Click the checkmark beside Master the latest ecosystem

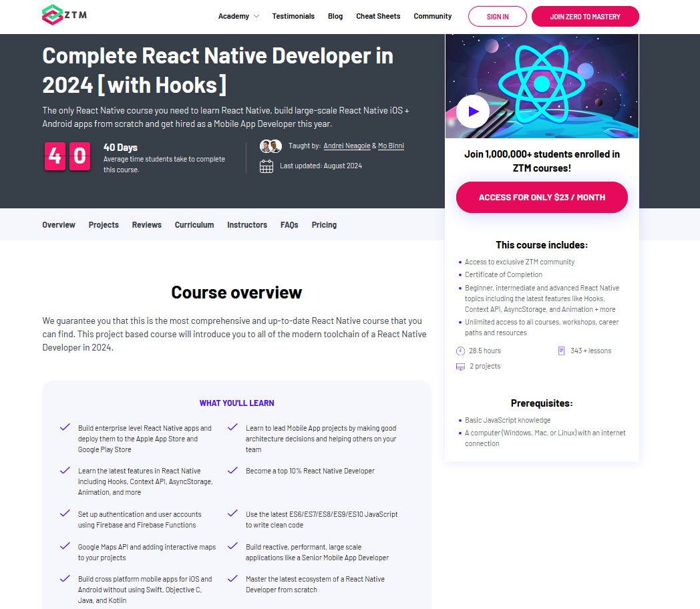coord(232,578)
